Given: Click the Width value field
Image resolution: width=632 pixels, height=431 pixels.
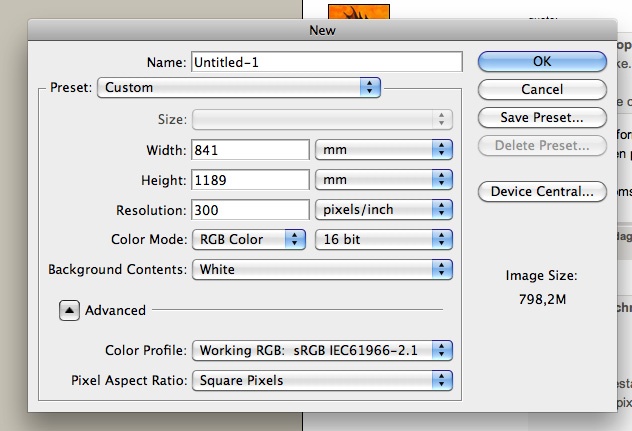Looking at the screenshot, I should (x=249, y=150).
